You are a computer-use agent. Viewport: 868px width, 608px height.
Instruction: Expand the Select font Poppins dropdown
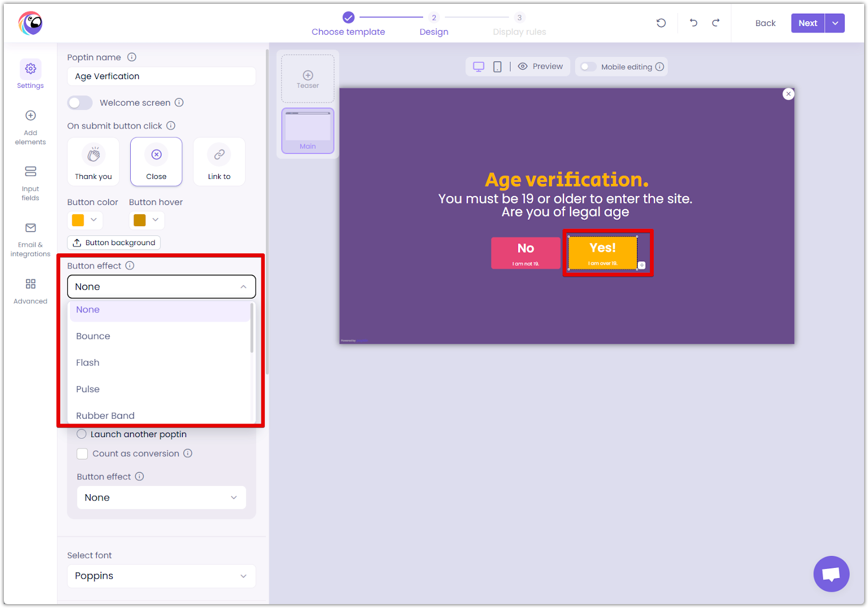(161, 576)
